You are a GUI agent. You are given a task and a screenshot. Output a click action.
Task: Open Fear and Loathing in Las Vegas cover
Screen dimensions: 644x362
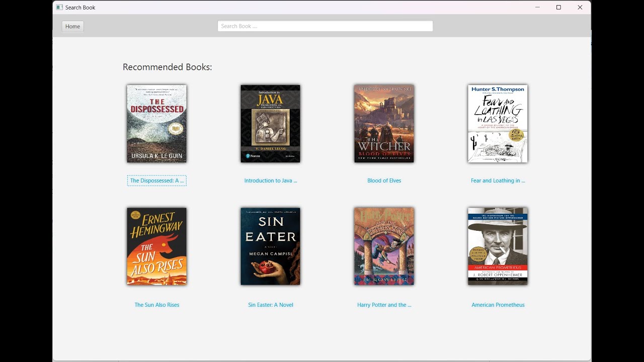click(498, 124)
